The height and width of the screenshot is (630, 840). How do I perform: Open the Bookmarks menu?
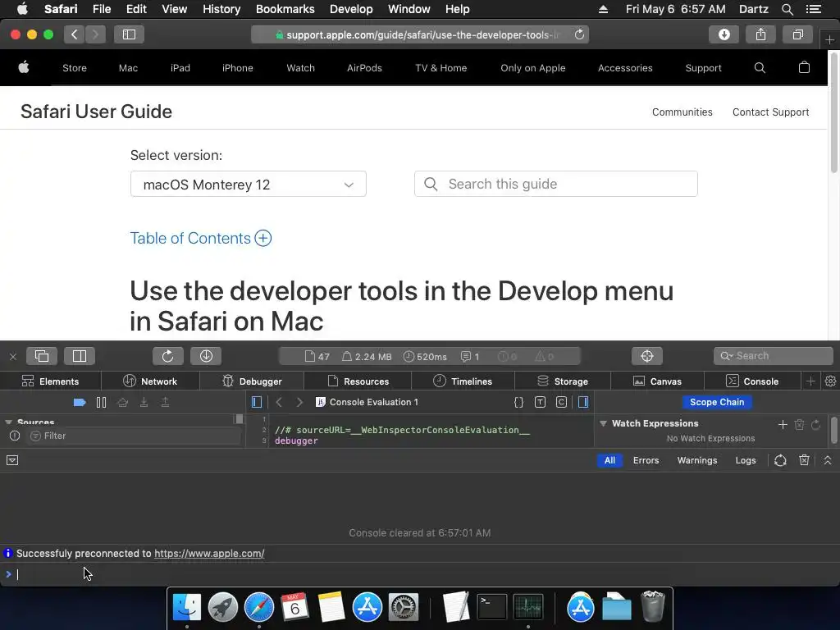[285, 9]
